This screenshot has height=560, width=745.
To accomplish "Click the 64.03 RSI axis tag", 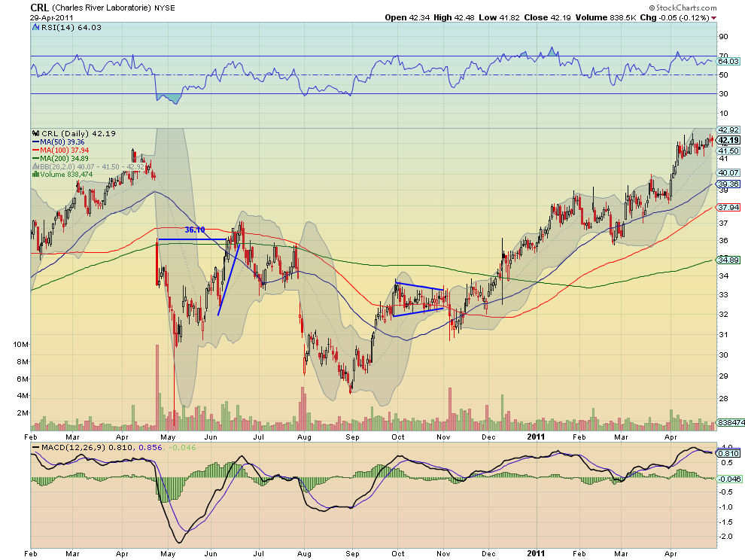I will (x=728, y=61).
